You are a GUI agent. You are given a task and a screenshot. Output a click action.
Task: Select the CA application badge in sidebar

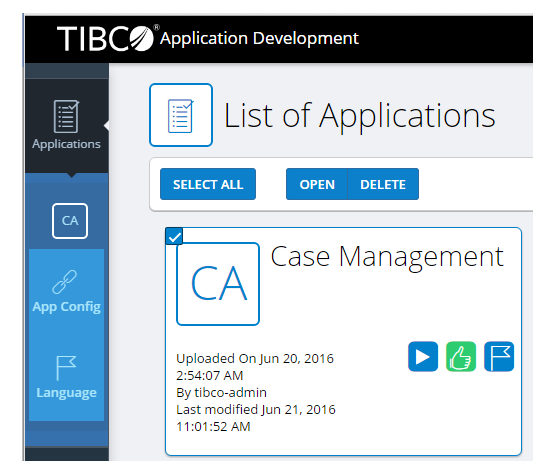click(x=70, y=221)
